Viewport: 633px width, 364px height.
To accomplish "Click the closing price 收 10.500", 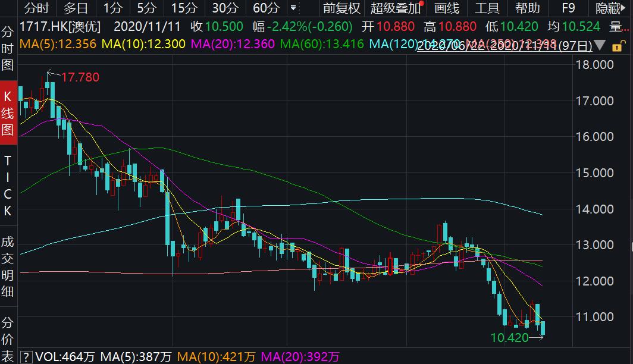I will (x=217, y=27).
